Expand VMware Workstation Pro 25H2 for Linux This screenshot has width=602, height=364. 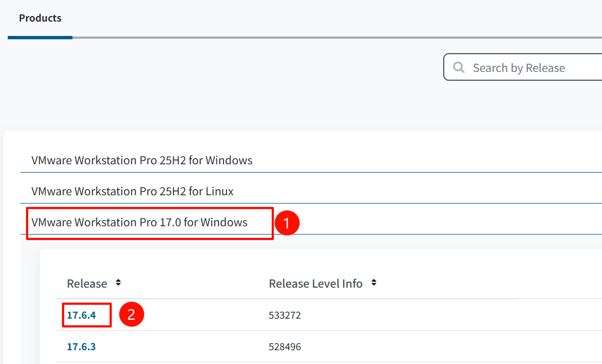point(132,191)
